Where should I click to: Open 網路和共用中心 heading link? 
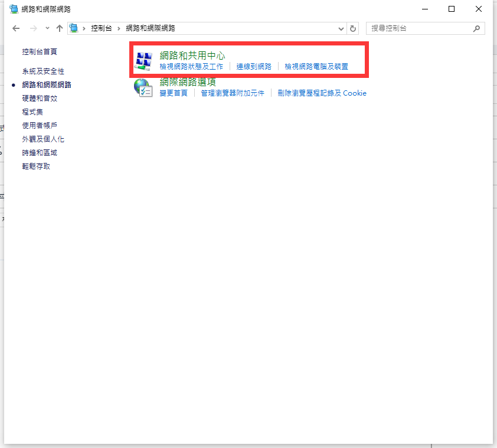[x=192, y=55]
